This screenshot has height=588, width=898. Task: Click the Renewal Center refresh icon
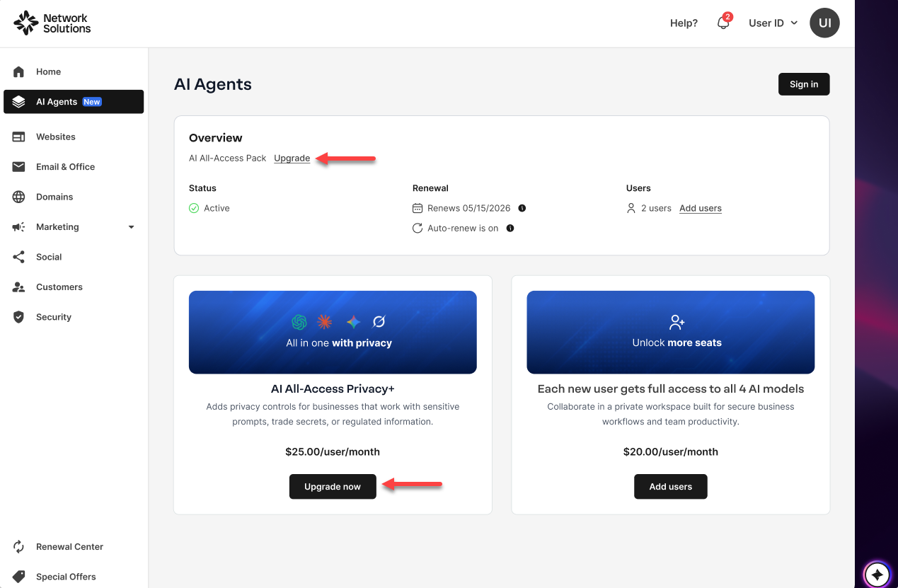[19, 546]
